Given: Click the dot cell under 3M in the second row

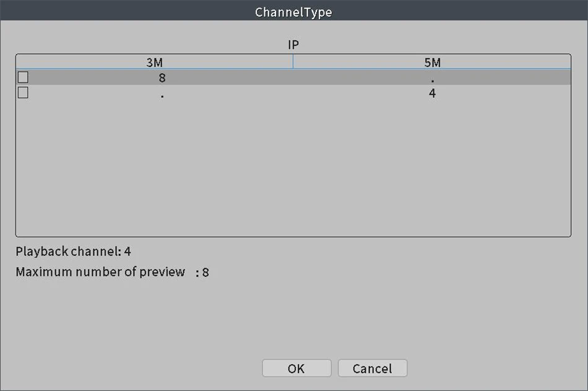Looking at the screenshot, I should (x=162, y=95).
